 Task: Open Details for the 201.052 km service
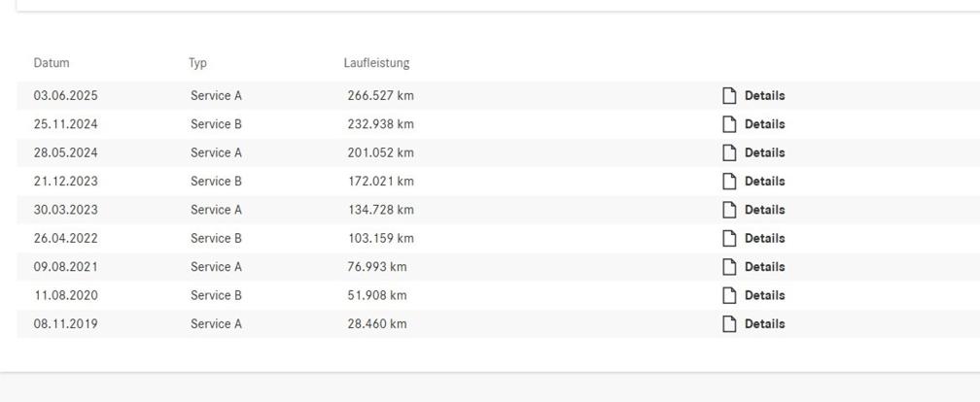(764, 152)
